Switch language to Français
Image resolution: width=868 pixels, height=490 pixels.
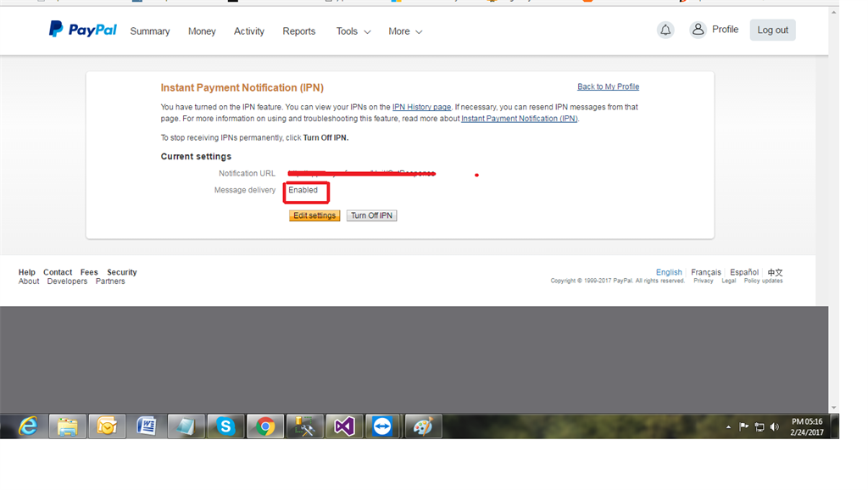[706, 272]
